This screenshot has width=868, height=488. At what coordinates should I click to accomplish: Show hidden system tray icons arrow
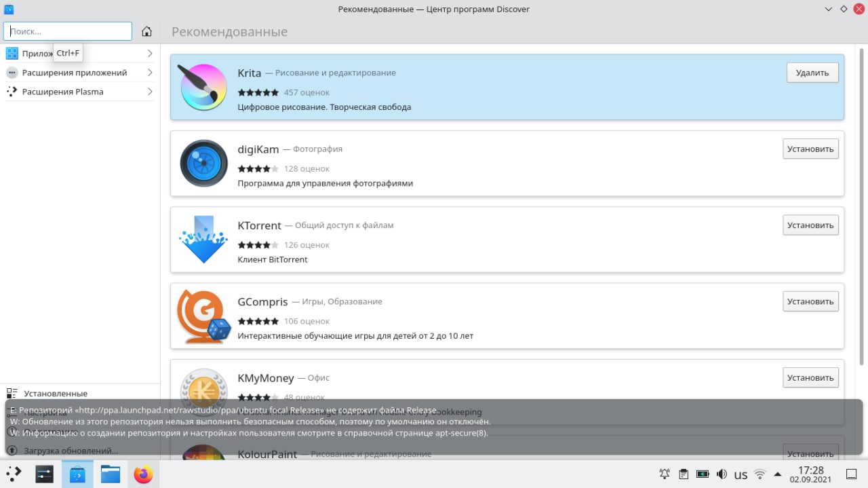(x=777, y=474)
